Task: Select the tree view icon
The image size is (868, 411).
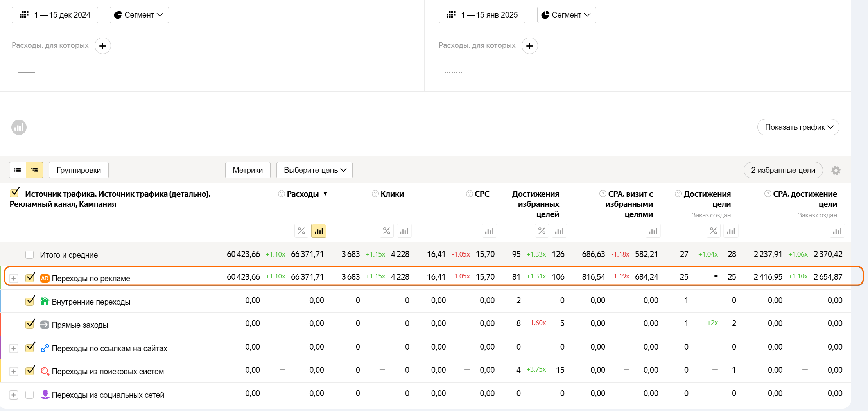Action: point(34,170)
